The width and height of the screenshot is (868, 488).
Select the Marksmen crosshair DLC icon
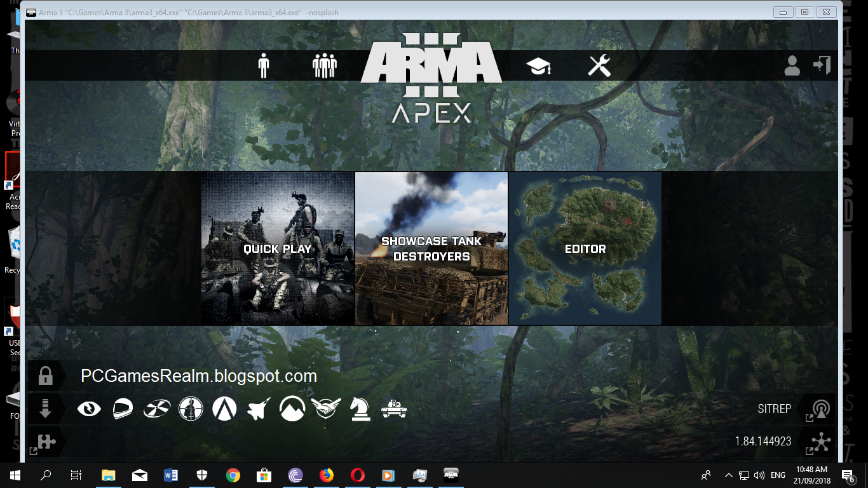click(x=191, y=409)
